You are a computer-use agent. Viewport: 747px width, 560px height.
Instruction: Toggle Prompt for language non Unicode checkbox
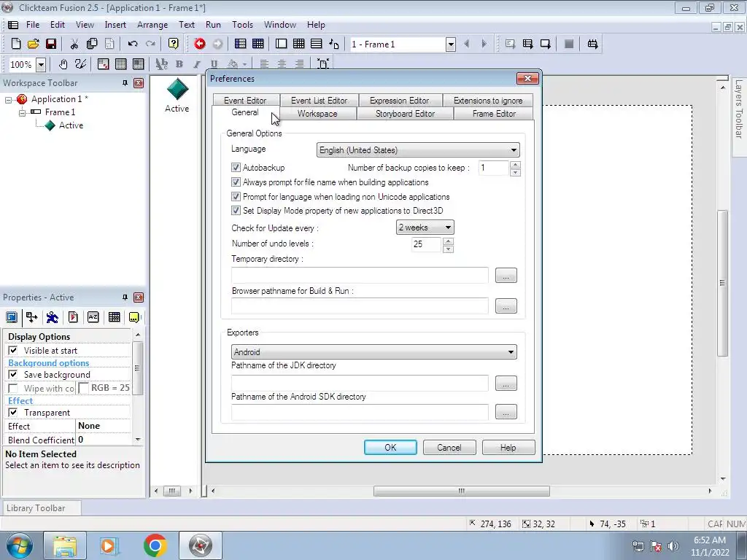click(x=236, y=197)
